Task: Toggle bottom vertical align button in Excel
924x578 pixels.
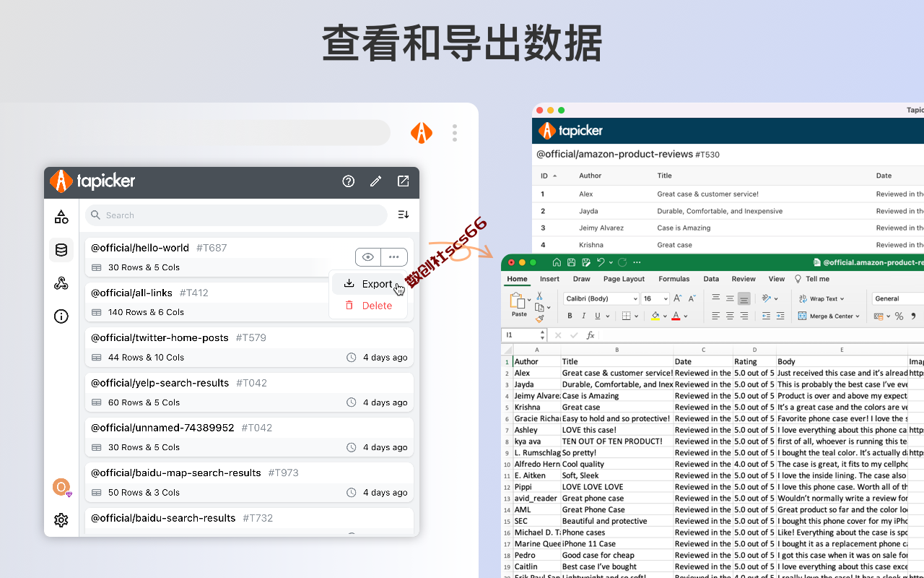Action: [x=744, y=298]
